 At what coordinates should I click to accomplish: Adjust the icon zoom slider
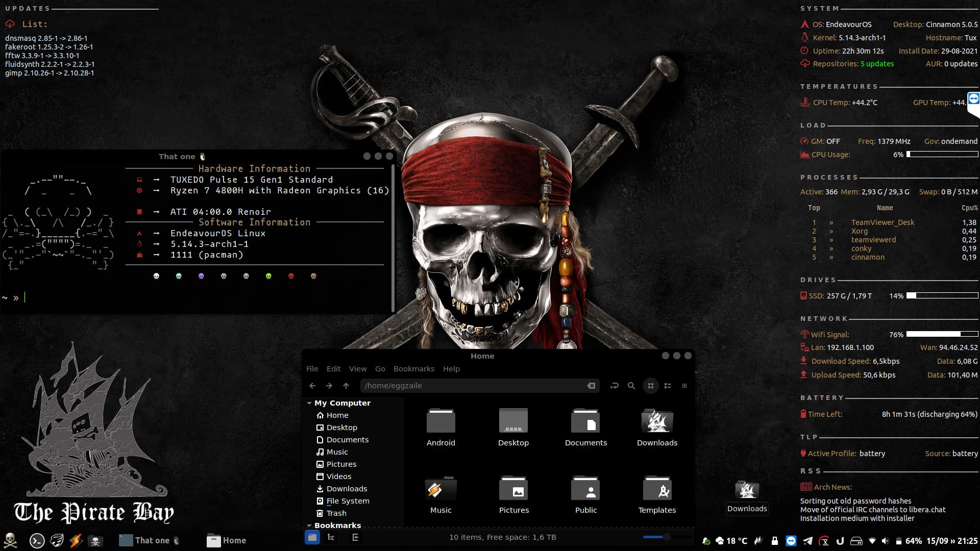click(666, 537)
